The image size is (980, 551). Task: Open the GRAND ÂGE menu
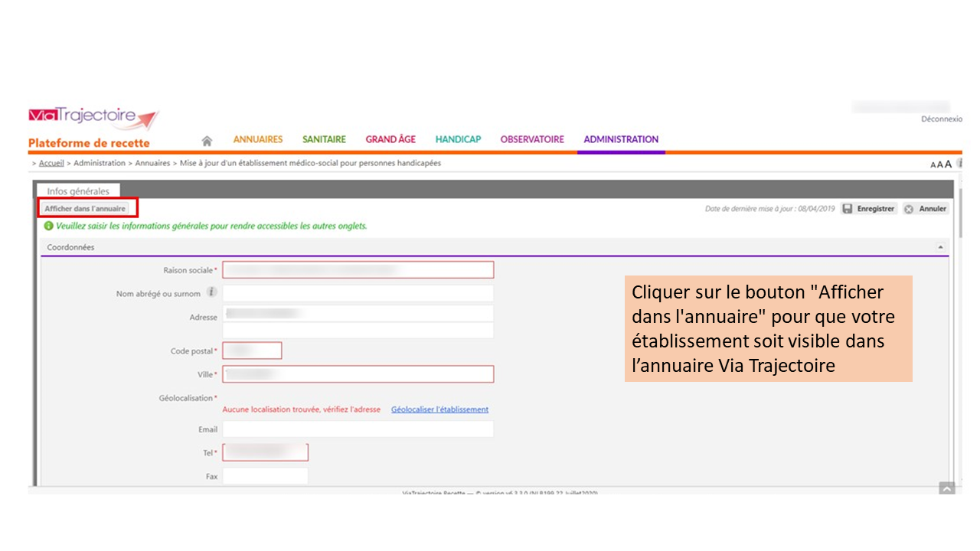coord(390,139)
